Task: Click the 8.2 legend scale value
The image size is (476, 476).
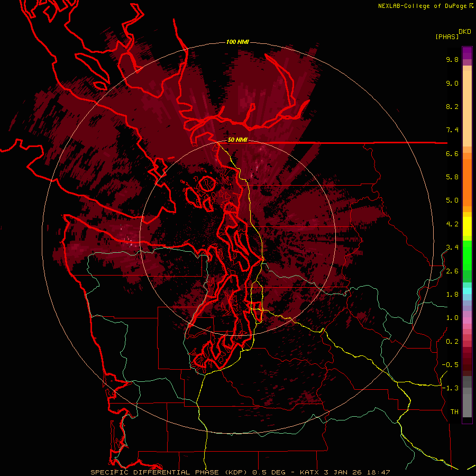Action: [452, 106]
